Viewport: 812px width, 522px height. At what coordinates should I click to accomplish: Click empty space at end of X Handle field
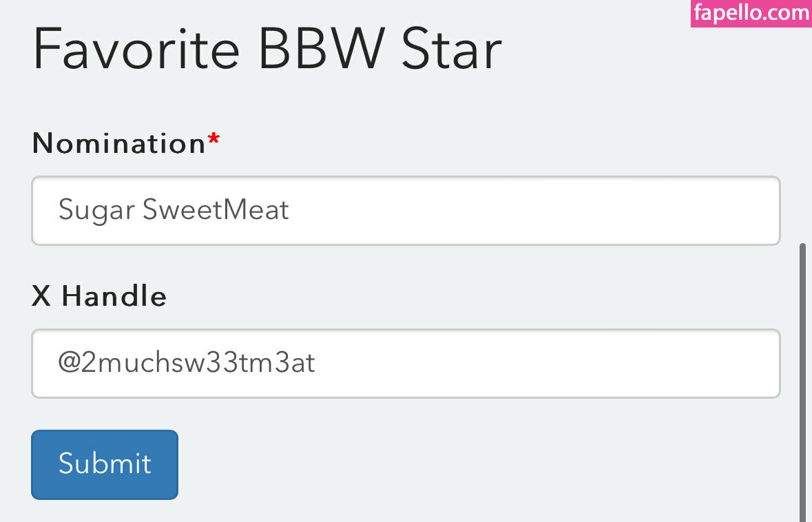pyautogui.click(x=551, y=363)
